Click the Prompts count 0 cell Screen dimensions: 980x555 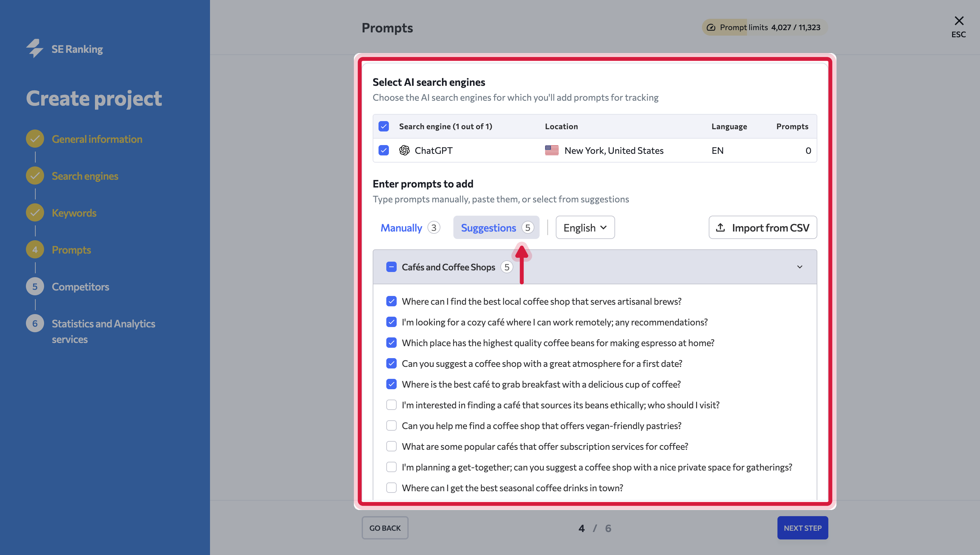[808, 151]
